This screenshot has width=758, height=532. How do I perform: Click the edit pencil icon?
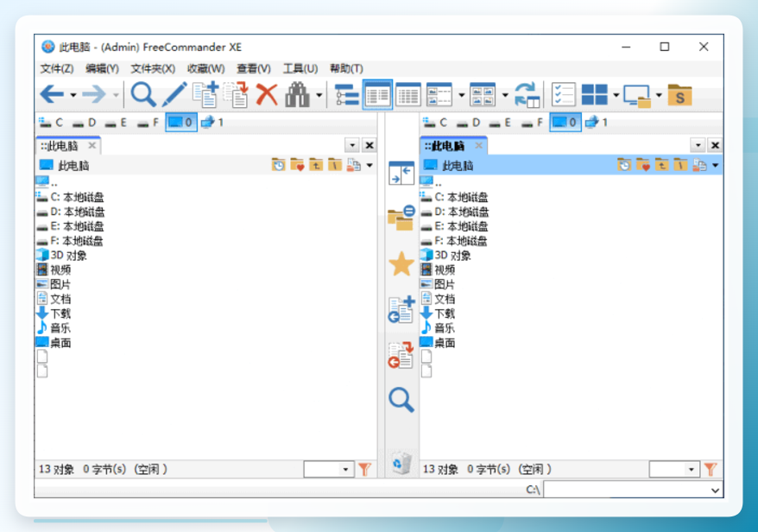point(174,94)
